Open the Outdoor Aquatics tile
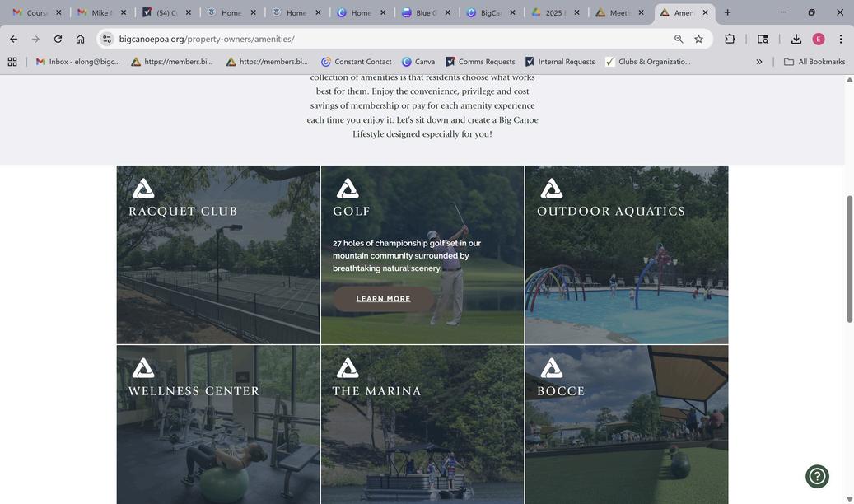The image size is (854, 504). click(x=627, y=254)
